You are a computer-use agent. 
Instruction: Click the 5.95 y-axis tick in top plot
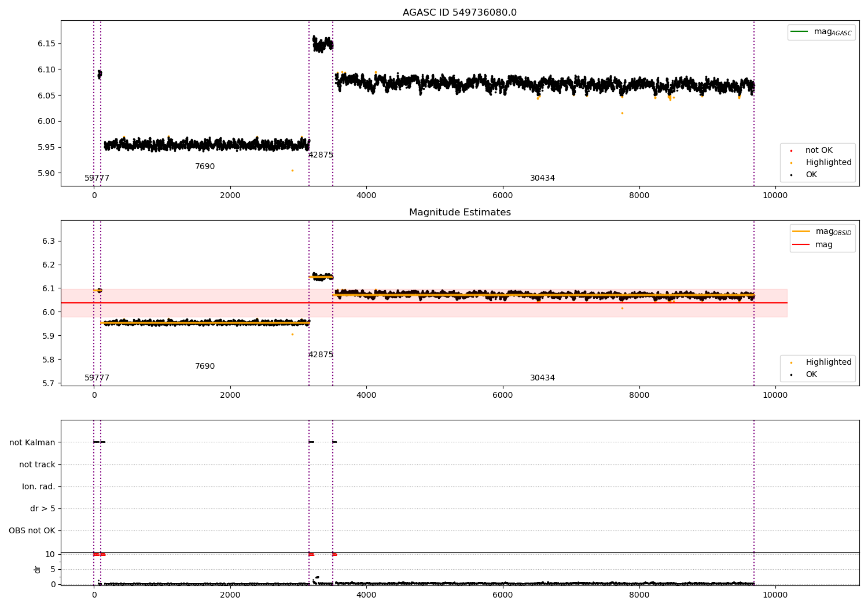(x=46, y=148)
